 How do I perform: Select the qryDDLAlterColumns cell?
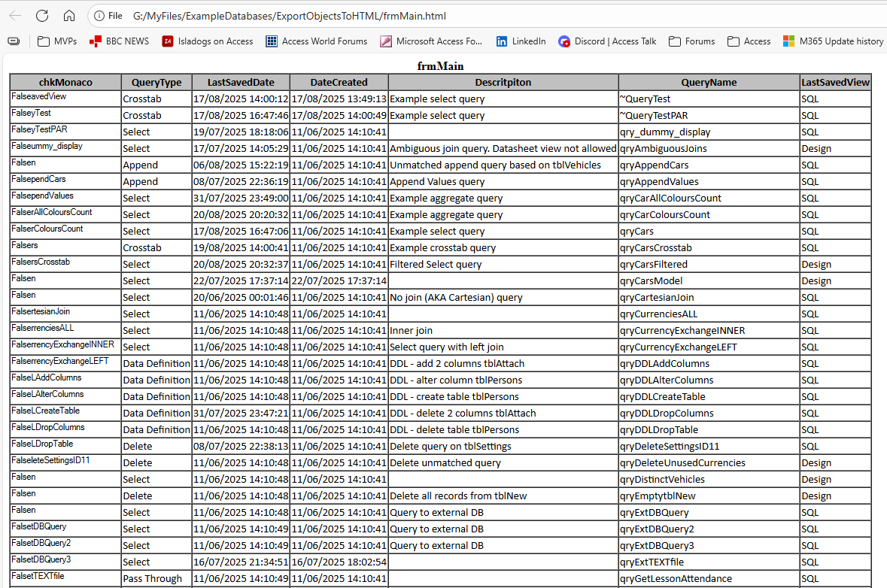click(709, 380)
